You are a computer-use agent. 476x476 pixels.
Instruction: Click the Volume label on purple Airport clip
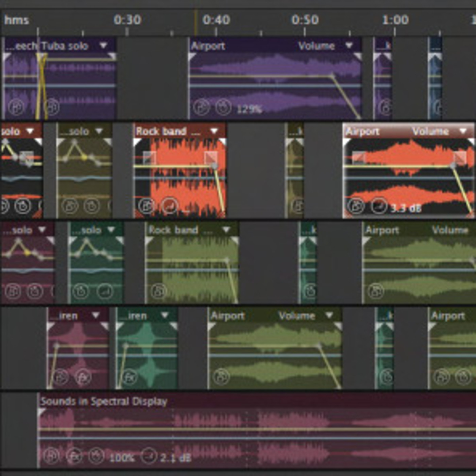[x=316, y=46]
